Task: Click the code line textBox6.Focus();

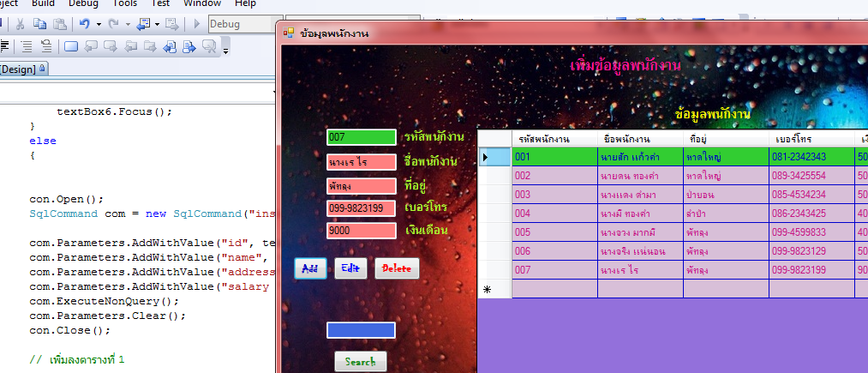Action: click(x=115, y=111)
